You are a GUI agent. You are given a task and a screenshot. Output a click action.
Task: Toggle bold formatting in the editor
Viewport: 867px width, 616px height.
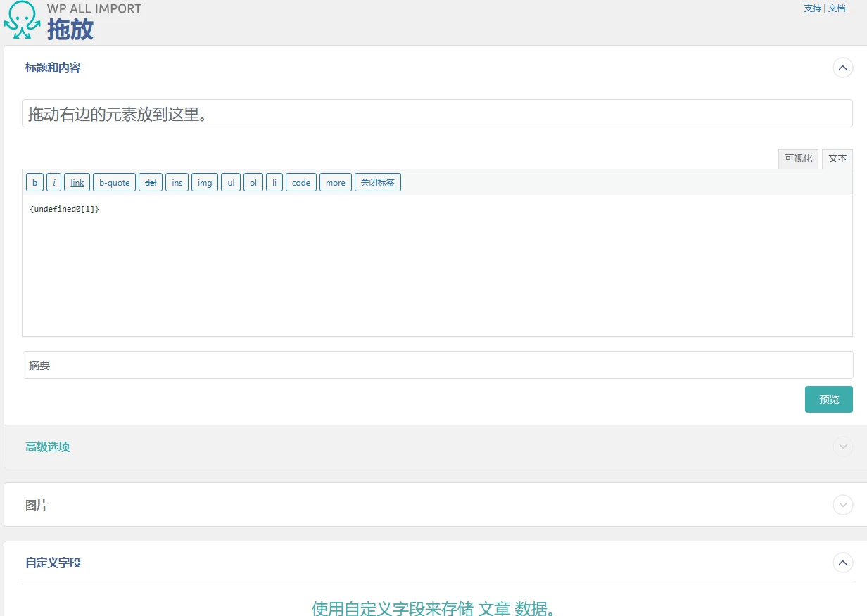tap(34, 182)
